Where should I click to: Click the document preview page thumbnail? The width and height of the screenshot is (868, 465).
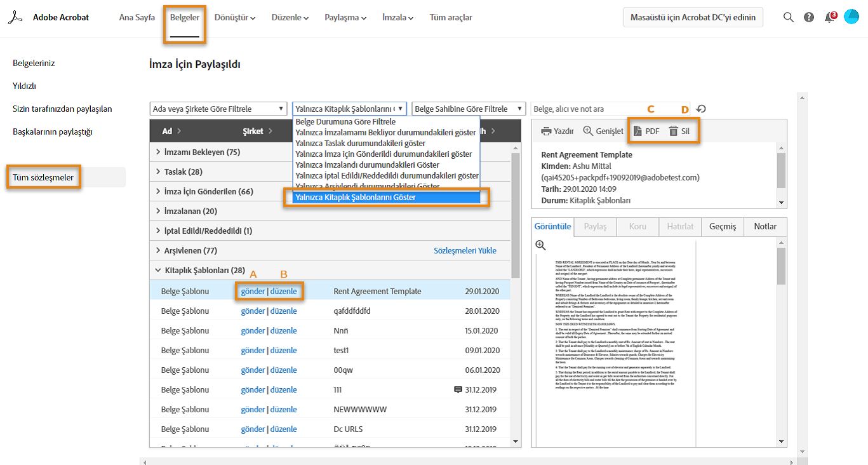coord(616,344)
